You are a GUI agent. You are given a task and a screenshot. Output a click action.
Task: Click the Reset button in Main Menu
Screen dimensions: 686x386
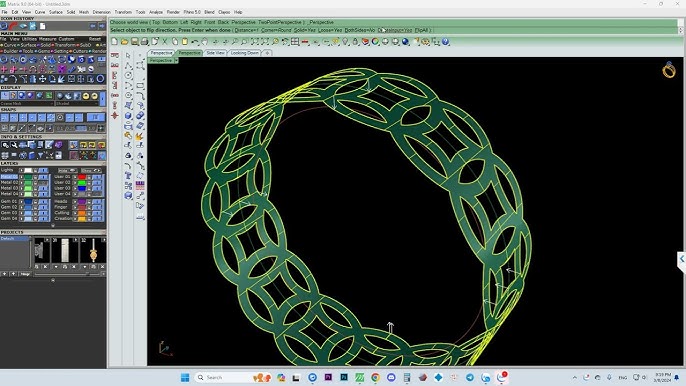click(95, 39)
